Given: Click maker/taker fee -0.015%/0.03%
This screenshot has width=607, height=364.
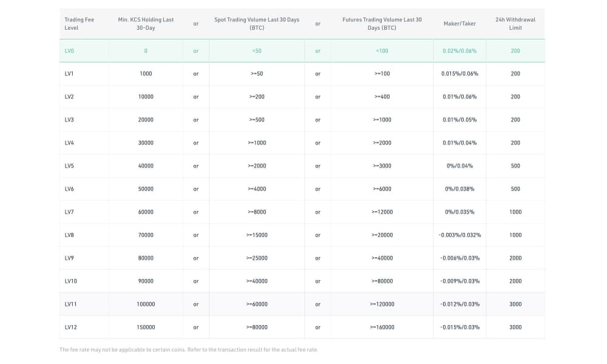Looking at the screenshot, I should pyautogui.click(x=459, y=327).
